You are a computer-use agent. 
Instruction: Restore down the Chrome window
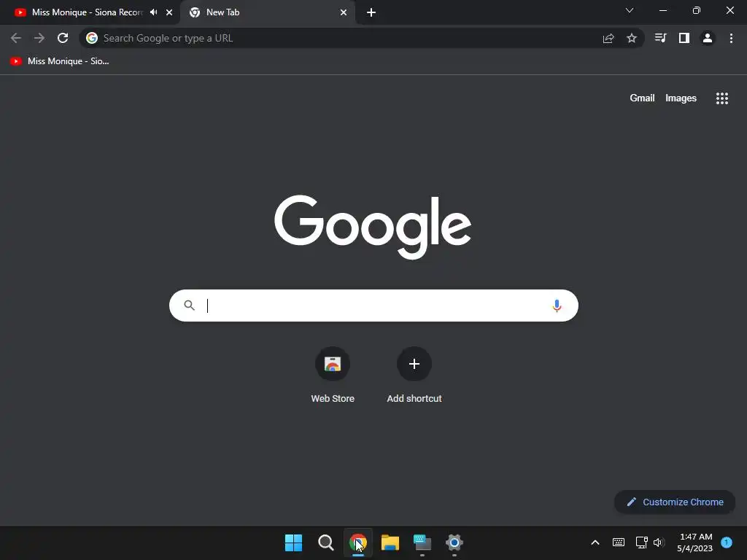(x=697, y=10)
